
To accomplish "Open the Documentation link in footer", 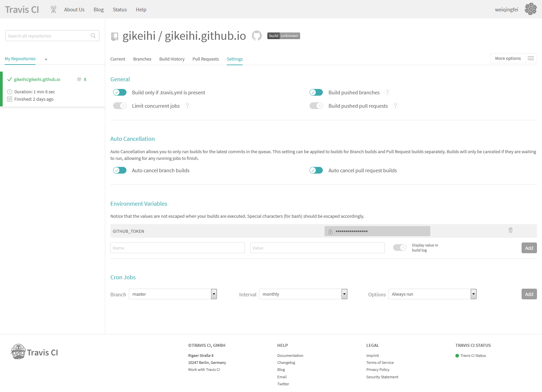I will (290, 356).
